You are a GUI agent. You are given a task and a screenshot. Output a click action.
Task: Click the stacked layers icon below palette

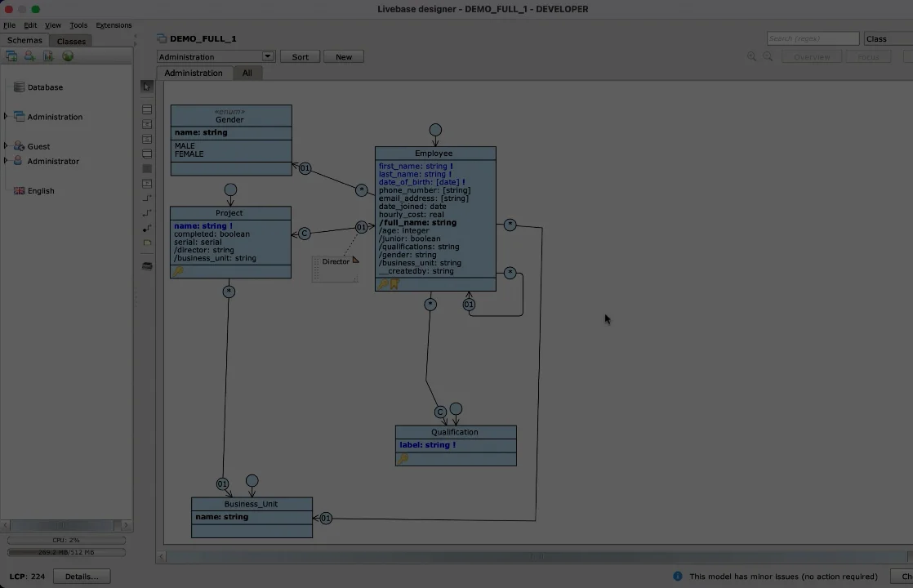[x=147, y=266]
